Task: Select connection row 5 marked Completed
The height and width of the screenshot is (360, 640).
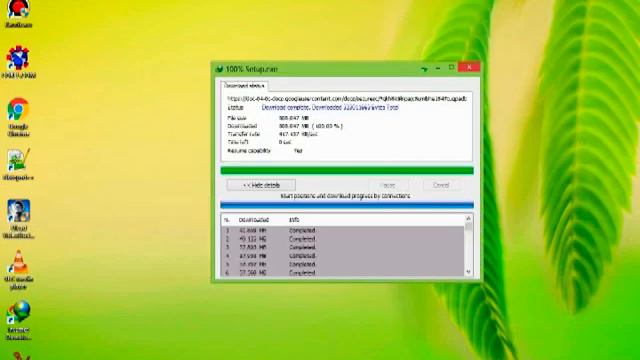Action: 342,264
